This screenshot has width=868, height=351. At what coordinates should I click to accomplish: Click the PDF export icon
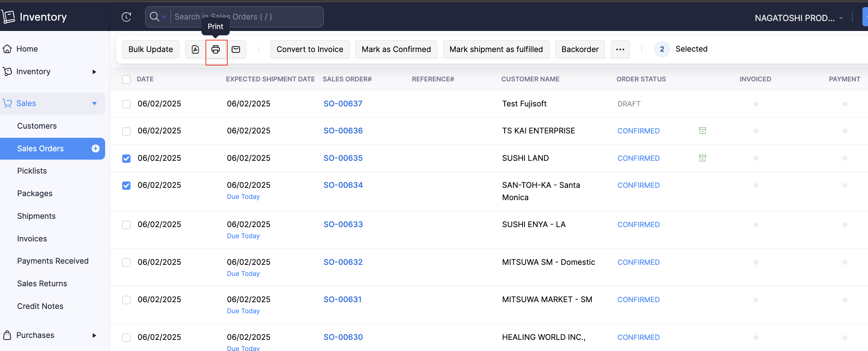(195, 49)
